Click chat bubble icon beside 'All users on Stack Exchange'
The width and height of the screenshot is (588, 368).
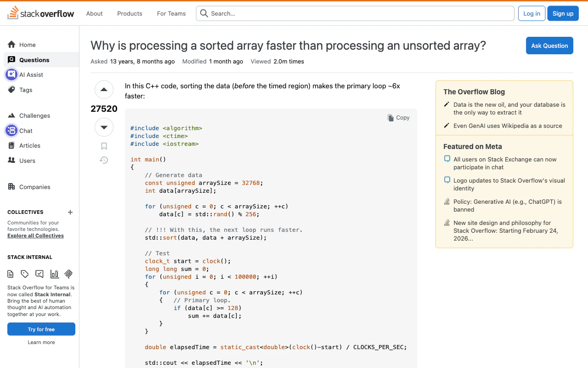click(447, 159)
